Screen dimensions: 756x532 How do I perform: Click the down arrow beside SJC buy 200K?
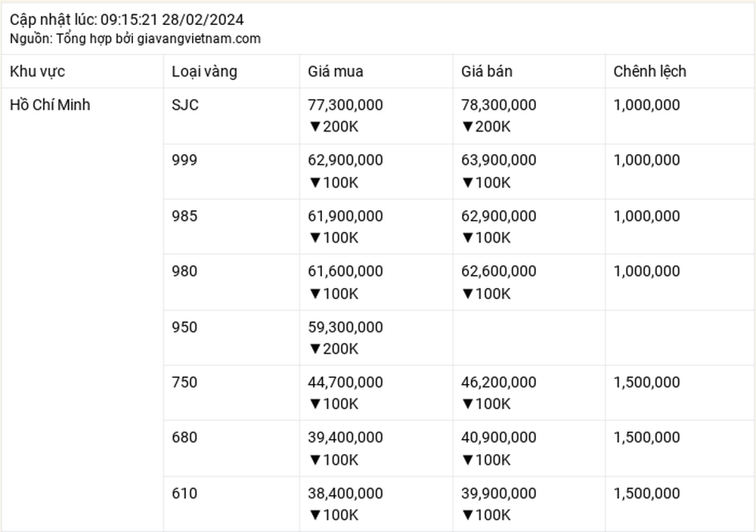[x=315, y=127]
